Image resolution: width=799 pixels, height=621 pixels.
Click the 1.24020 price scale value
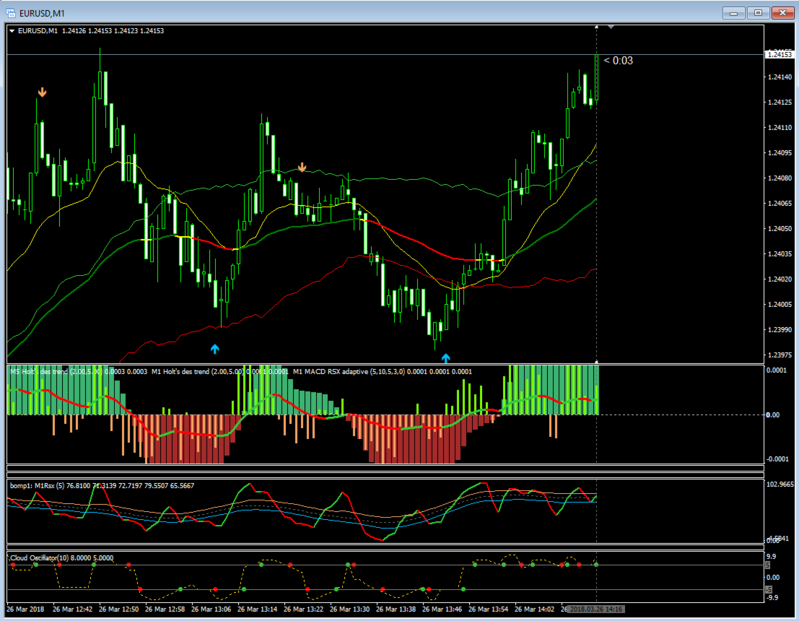click(780, 279)
